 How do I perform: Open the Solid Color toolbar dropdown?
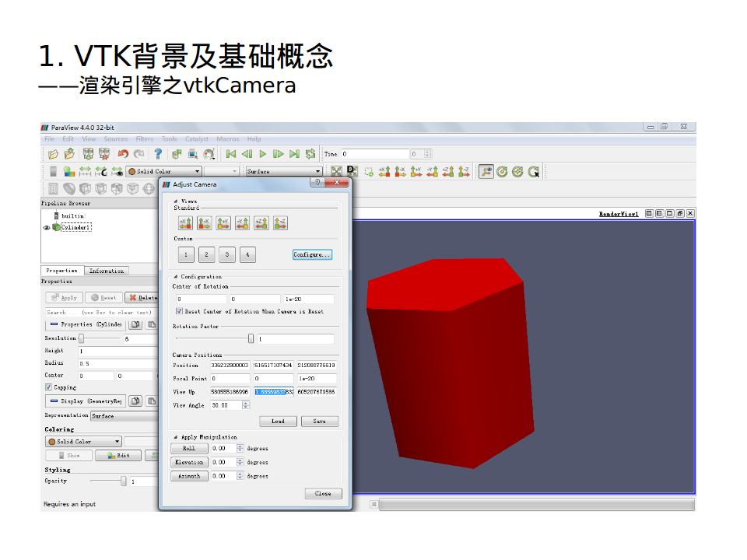click(164, 171)
